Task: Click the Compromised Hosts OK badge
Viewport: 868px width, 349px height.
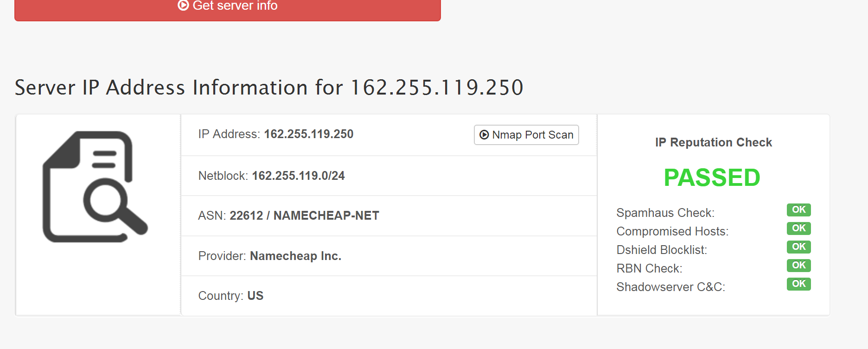Action: click(798, 228)
